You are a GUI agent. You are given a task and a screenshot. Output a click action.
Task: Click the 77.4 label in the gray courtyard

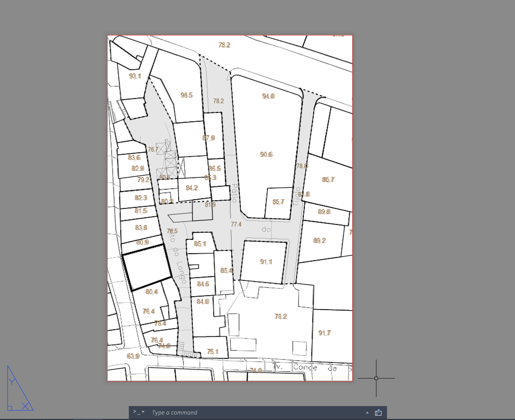(x=236, y=224)
